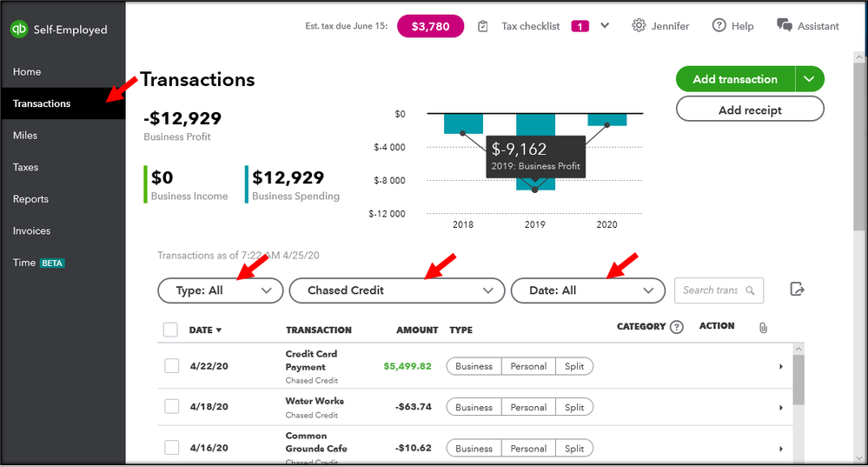Click the 2018 chart bar
Image resolution: width=868 pixels, height=467 pixels.
pyautogui.click(x=463, y=123)
